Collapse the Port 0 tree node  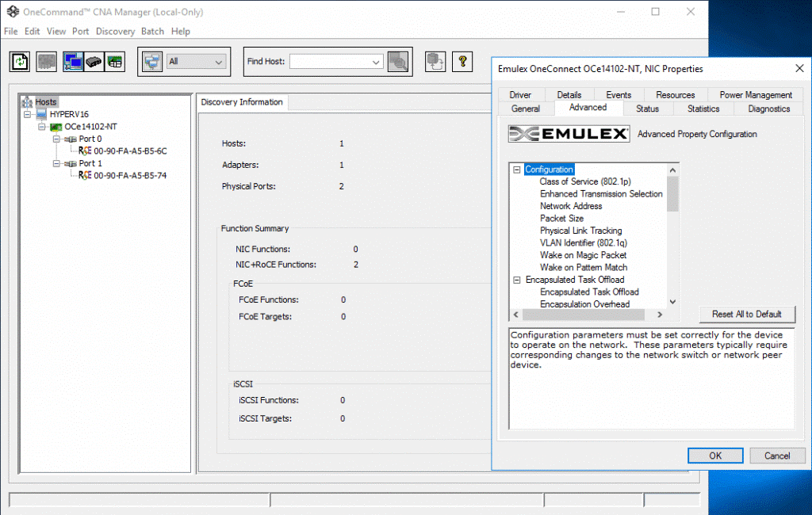pyautogui.click(x=56, y=139)
